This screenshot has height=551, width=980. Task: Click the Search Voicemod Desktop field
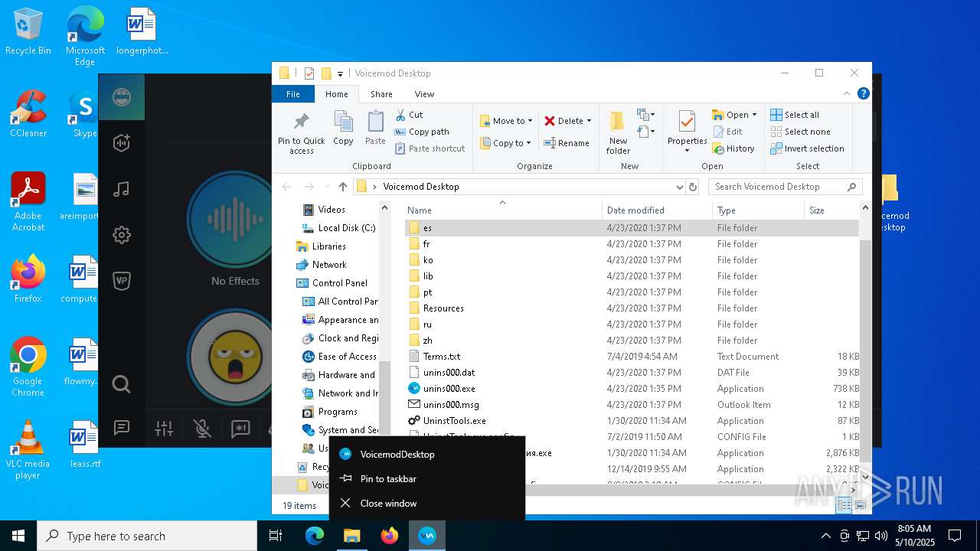tap(785, 187)
